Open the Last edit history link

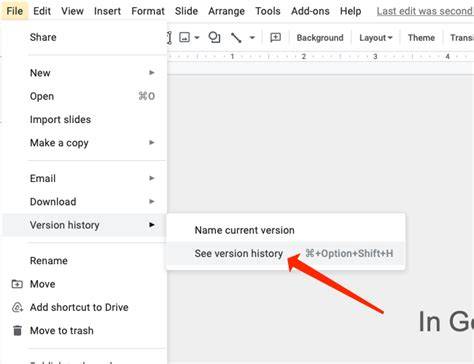(425, 11)
